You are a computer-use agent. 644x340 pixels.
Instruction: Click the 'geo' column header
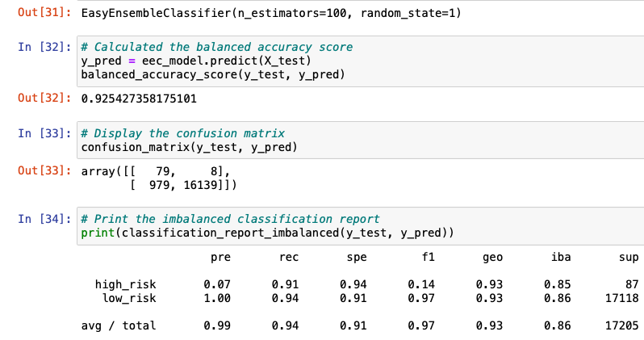[493, 258]
